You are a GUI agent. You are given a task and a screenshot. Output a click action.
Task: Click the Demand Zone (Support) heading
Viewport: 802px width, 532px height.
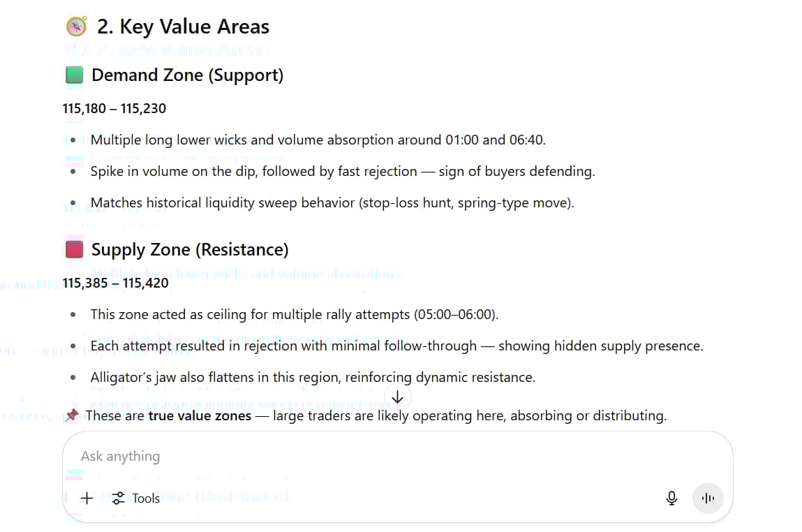(x=187, y=75)
